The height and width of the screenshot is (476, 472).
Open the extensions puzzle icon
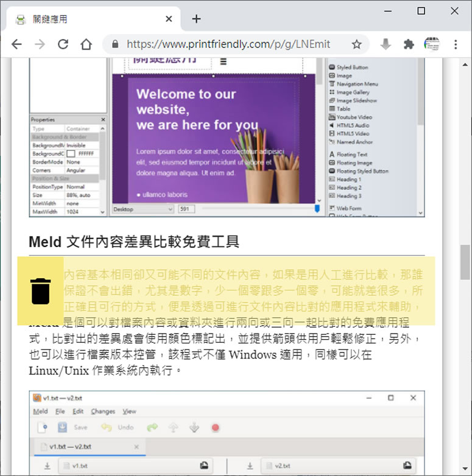(x=409, y=44)
